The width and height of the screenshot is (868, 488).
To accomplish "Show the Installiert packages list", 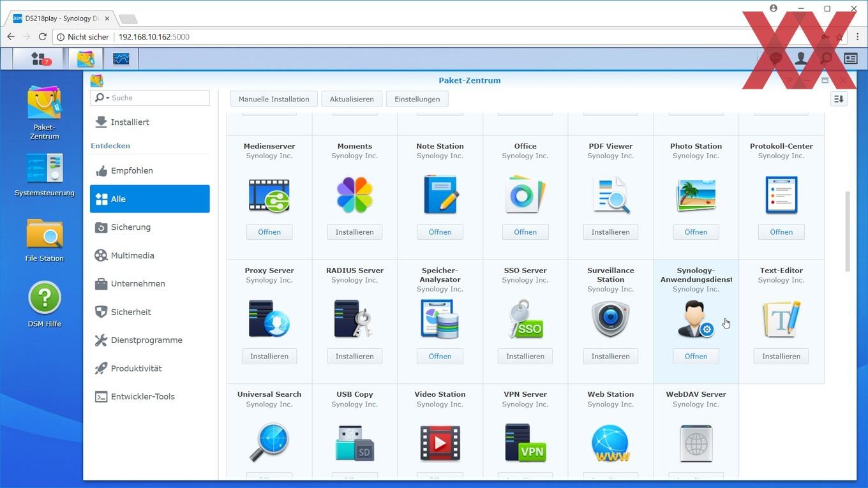I will (150, 122).
